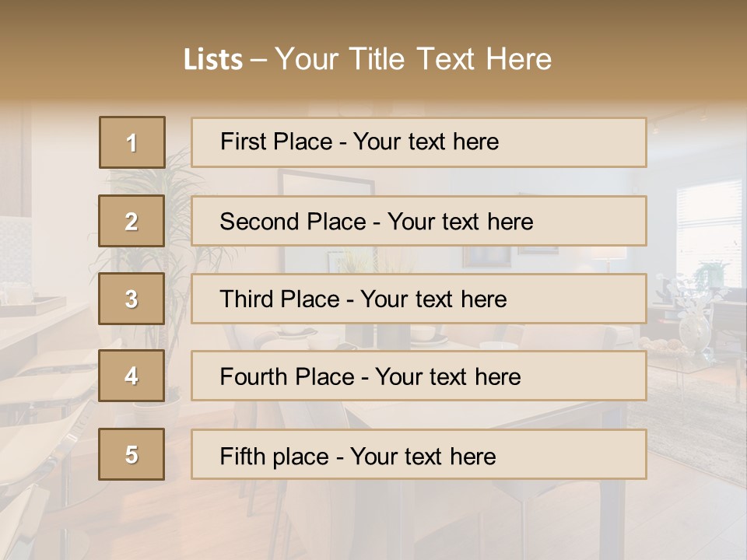Screen dimensions: 747x560
Task: Click the number 3 box
Action: point(132,299)
